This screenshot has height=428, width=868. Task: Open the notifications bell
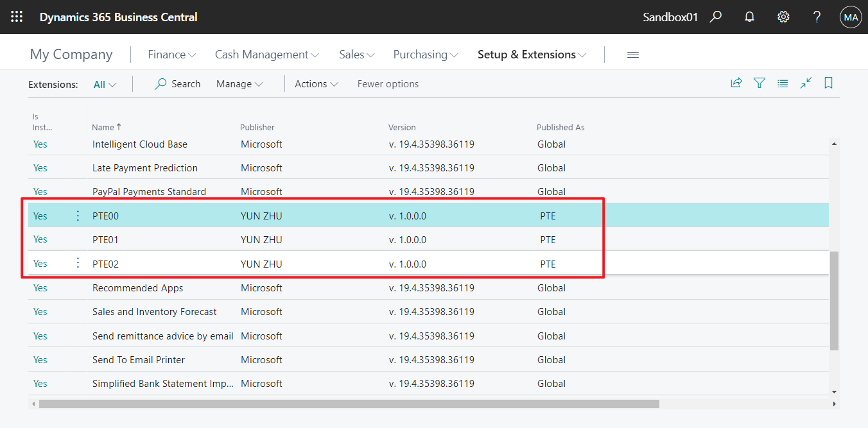(749, 17)
